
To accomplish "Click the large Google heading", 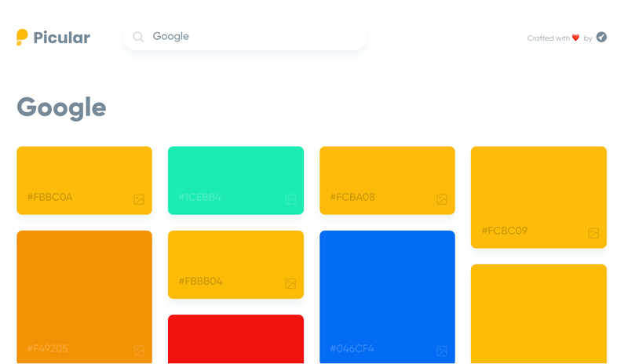I will pos(61,107).
